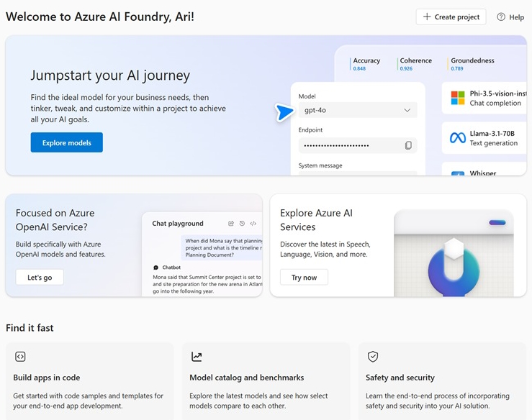Click the shield checkmark icon
The height and width of the screenshot is (420, 532).
click(373, 357)
